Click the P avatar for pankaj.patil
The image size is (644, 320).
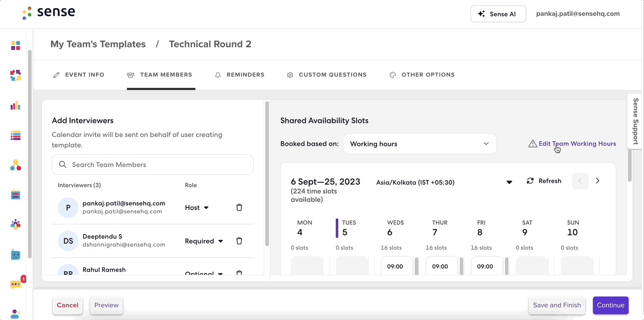point(68,207)
